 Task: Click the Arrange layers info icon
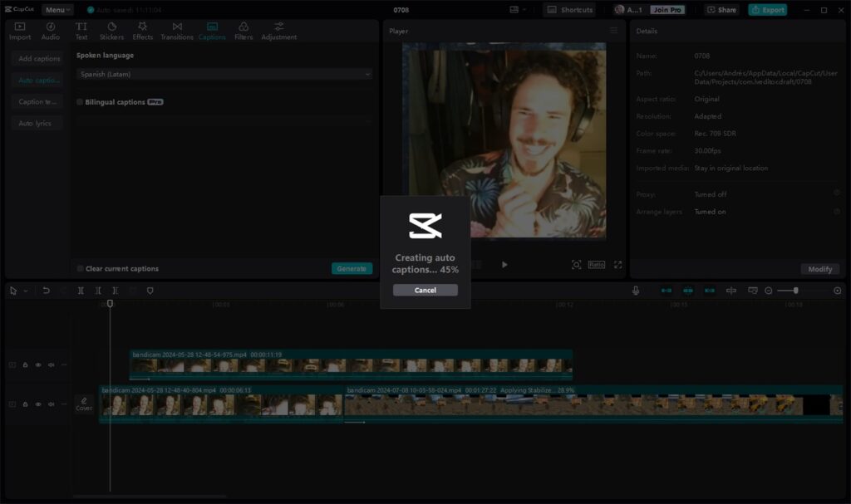pos(836,212)
